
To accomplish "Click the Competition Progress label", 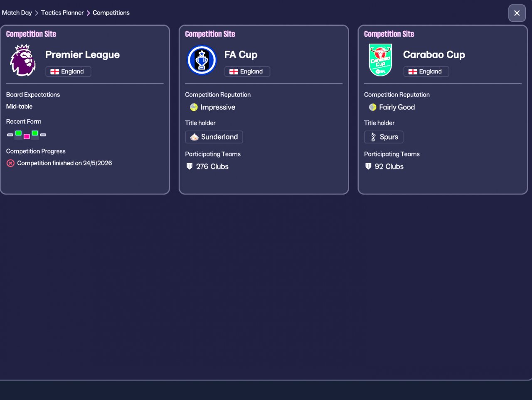I will tap(36, 151).
